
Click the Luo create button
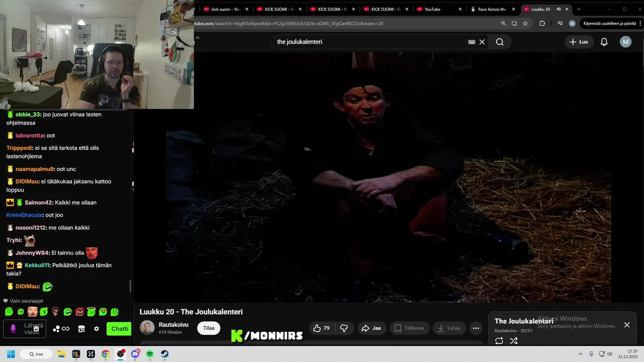pyautogui.click(x=579, y=42)
